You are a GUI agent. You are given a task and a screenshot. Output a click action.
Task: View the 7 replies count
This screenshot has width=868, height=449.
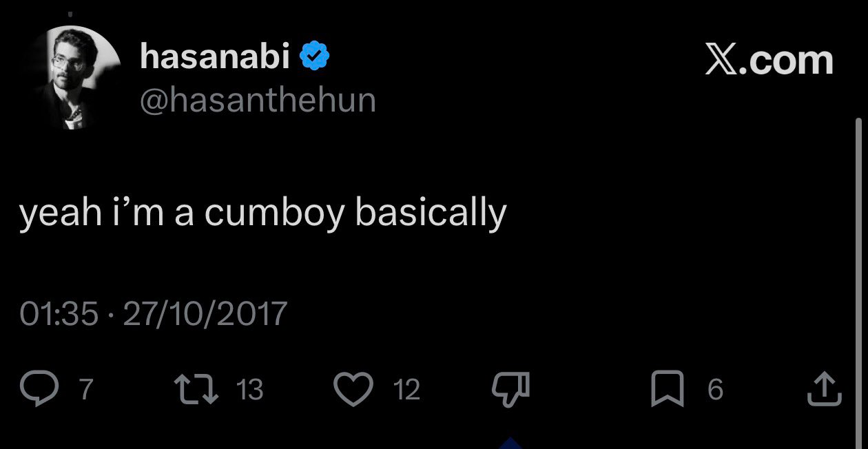pyautogui.click(x=85, y=390)
